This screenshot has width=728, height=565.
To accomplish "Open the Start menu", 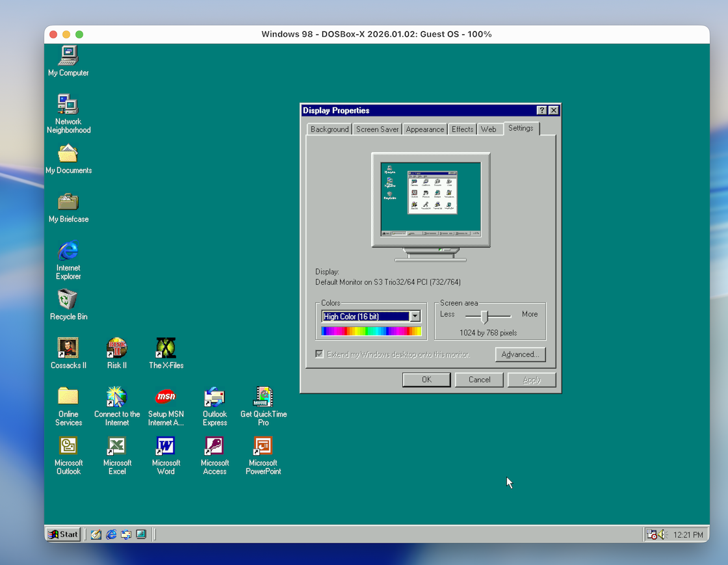I will click(64, 534).
